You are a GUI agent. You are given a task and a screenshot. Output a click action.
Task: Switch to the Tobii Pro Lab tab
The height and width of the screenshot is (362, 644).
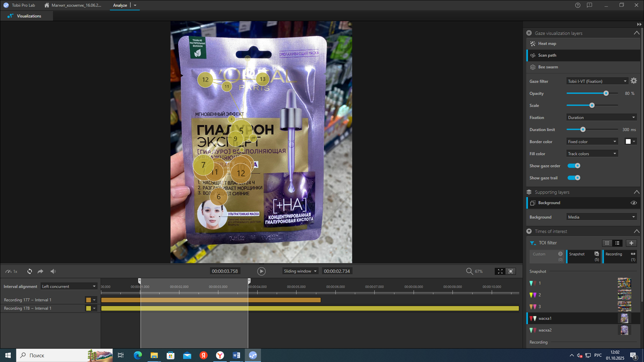pyautogui.click(x=19, y=5)
